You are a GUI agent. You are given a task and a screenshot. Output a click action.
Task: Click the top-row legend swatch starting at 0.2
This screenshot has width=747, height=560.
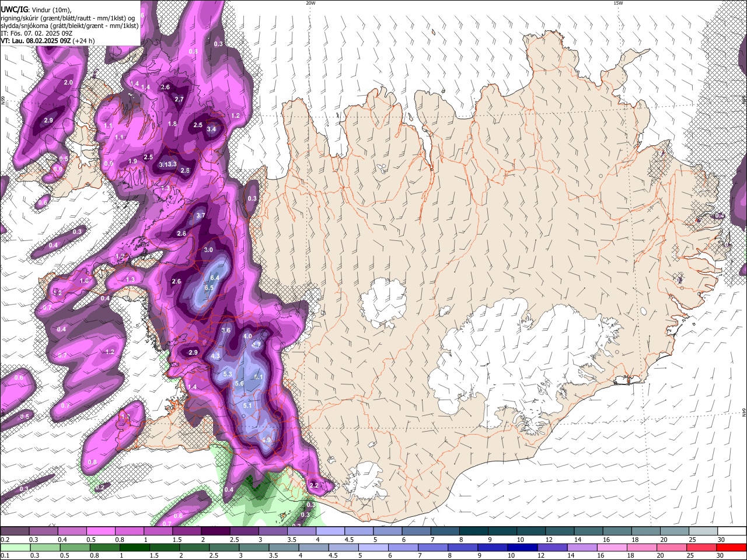pos(14,531)
